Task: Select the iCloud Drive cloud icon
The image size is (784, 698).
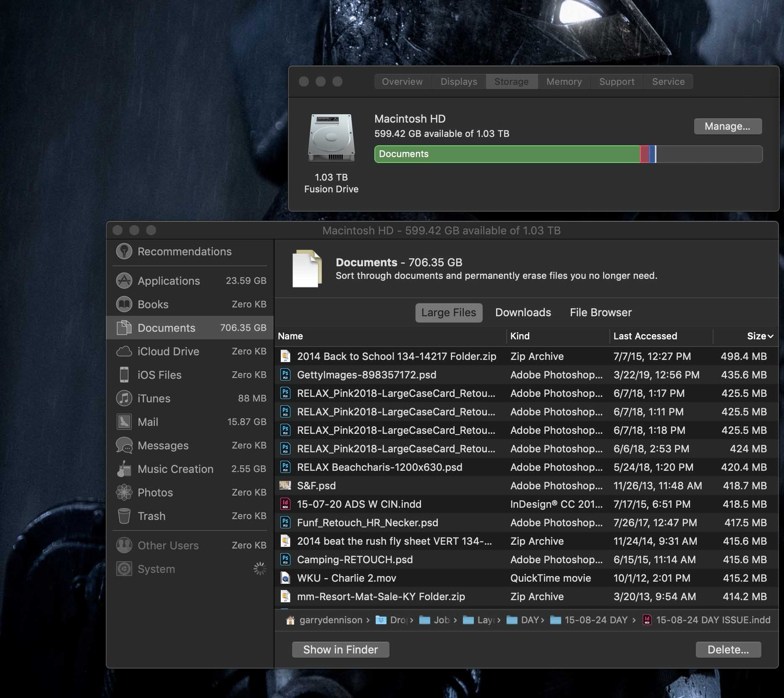Action: click(124, 351)
